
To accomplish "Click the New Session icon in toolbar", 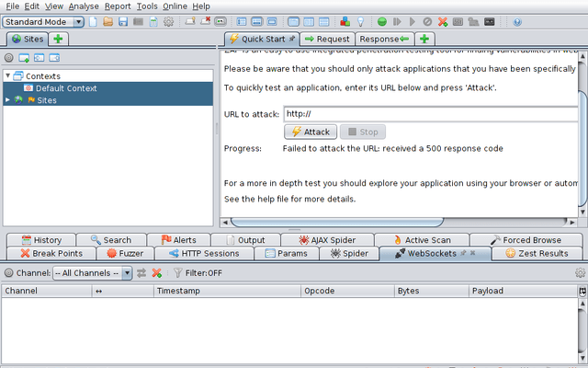I will tap(93, 22).
